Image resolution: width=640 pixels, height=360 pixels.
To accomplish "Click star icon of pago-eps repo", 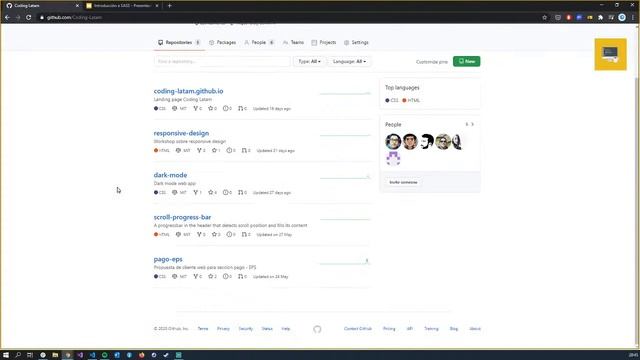I will coord(211,276).
